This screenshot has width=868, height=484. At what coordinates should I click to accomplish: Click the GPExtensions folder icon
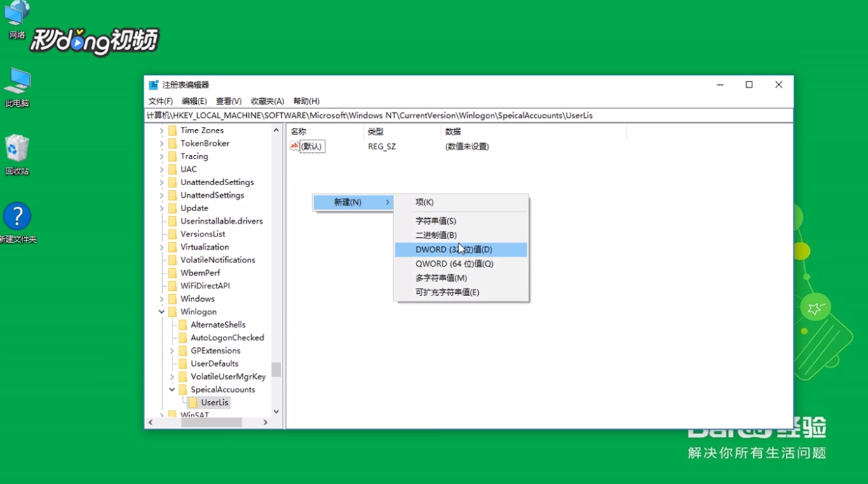(x=183, y=351)
